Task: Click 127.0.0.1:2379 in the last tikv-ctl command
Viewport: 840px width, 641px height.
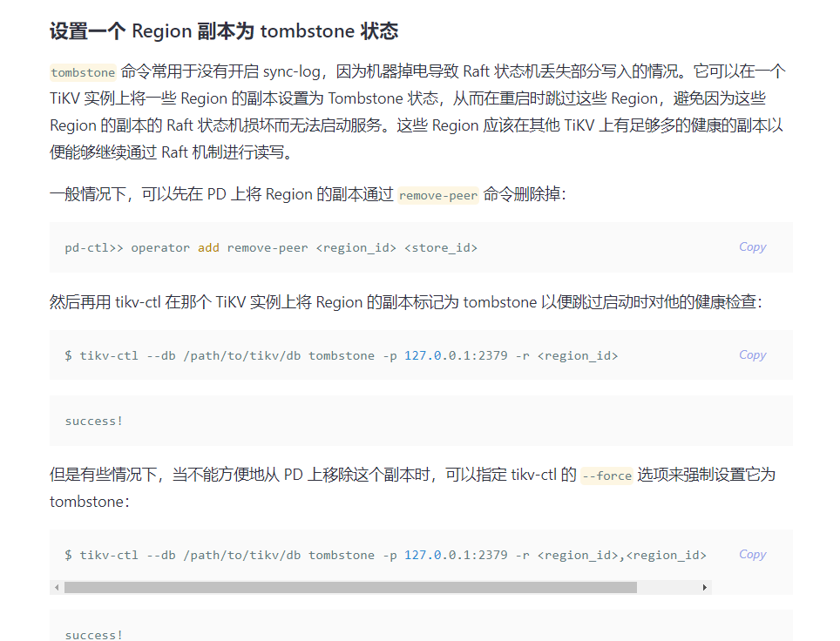Action: (456, 556)
